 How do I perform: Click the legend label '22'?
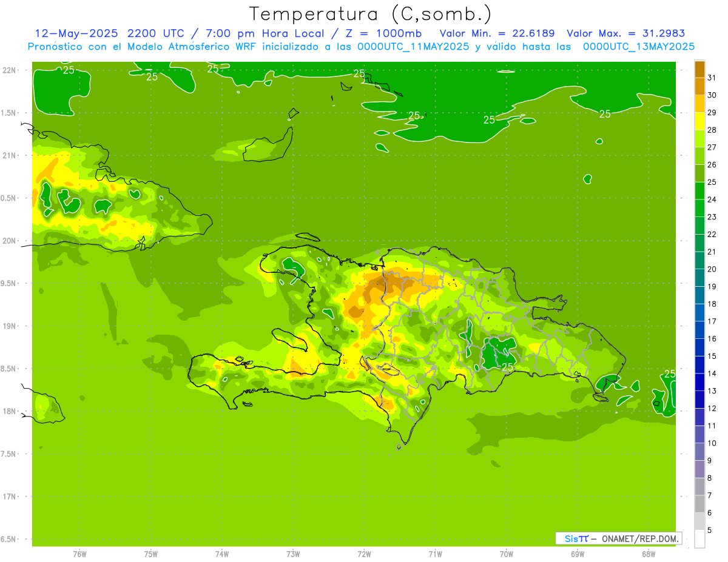712,234
